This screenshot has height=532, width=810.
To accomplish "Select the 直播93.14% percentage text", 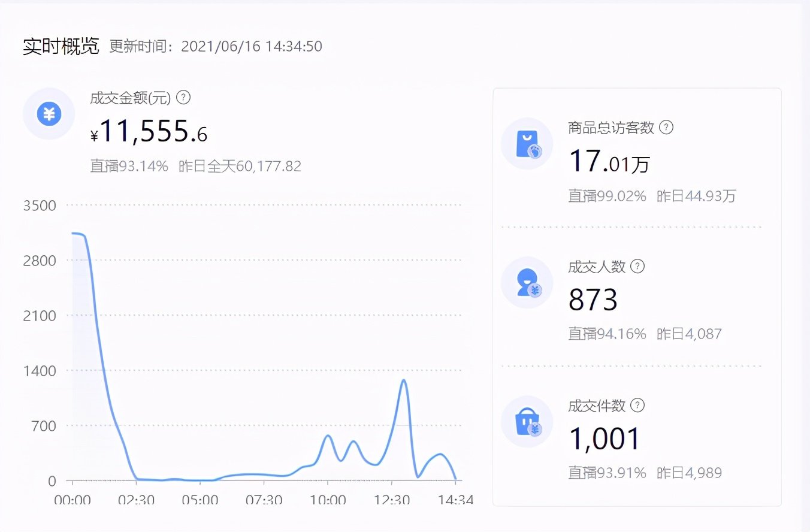I will [129, 166].
